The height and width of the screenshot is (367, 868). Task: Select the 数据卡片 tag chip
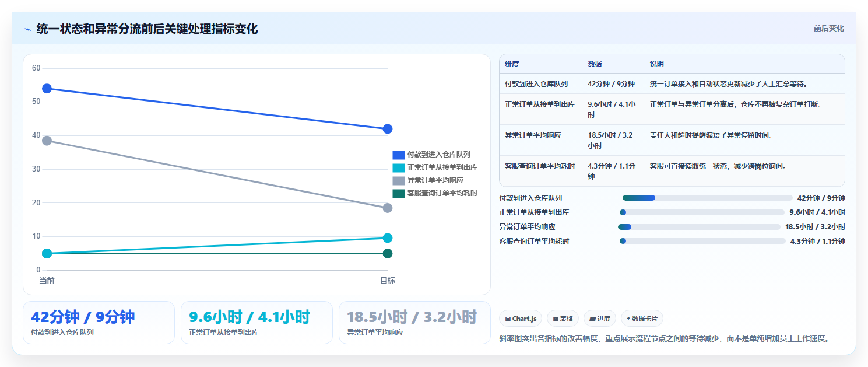click(642, 319)
